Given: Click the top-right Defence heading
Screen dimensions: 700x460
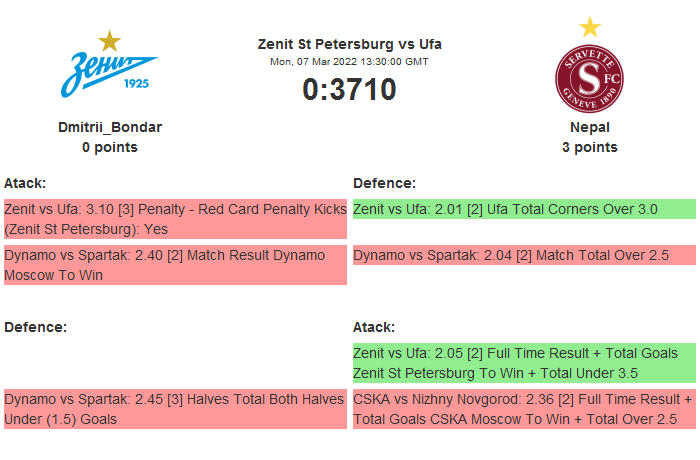Looking at the screenshot, I should pyautogui.click(x=384, y=183).
